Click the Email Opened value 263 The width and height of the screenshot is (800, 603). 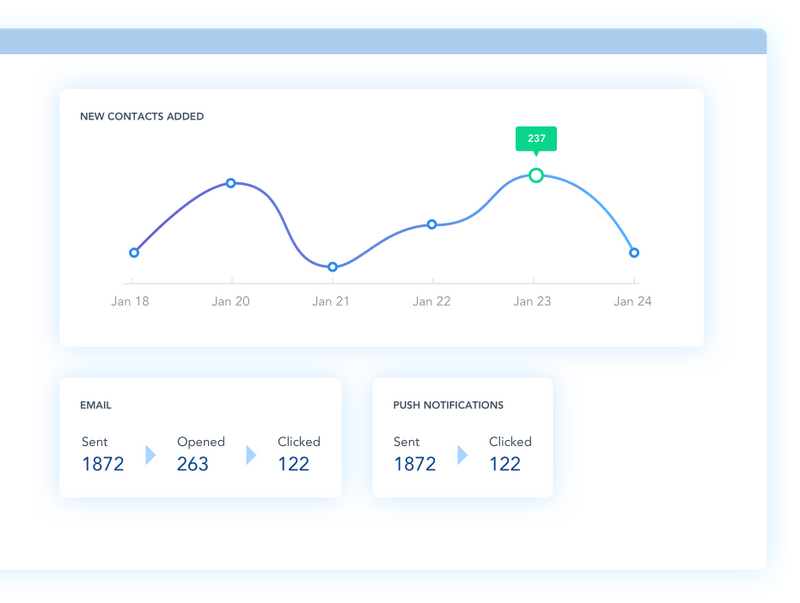pos(193,464)
